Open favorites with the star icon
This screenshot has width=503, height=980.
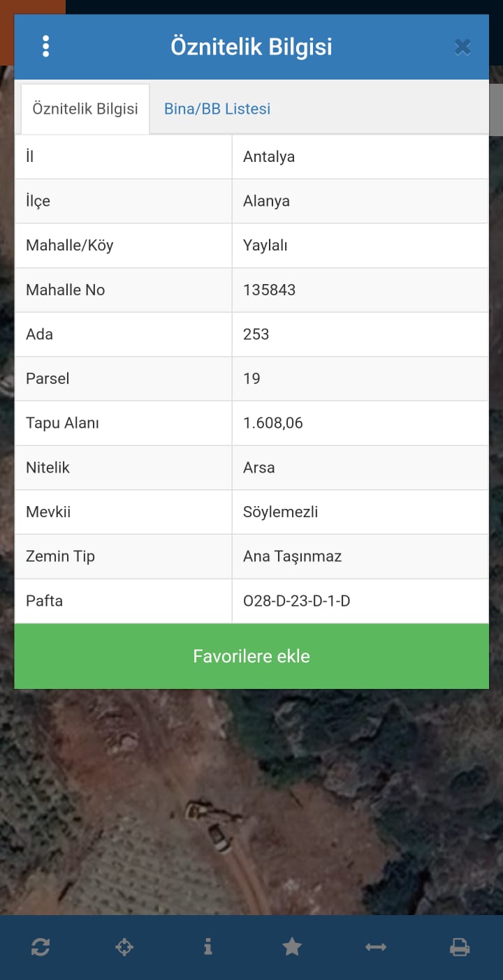(x=292, y=947)
